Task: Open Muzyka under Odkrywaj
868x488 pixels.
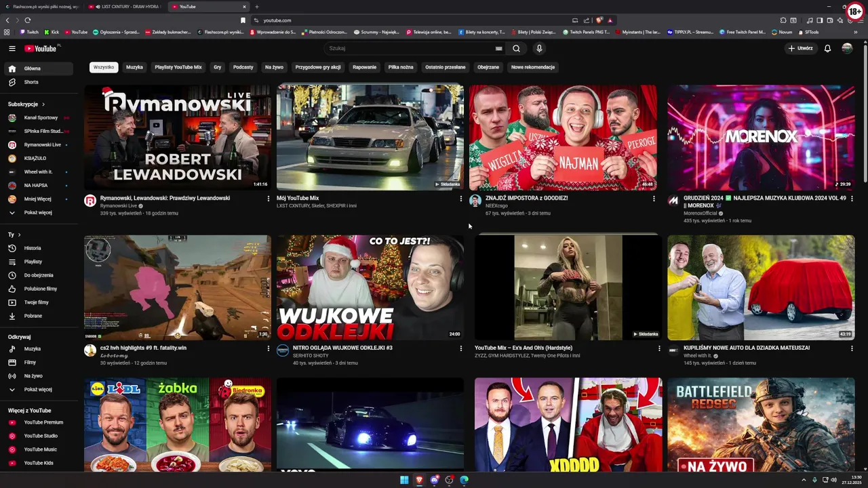Action: tap(37, 348)
